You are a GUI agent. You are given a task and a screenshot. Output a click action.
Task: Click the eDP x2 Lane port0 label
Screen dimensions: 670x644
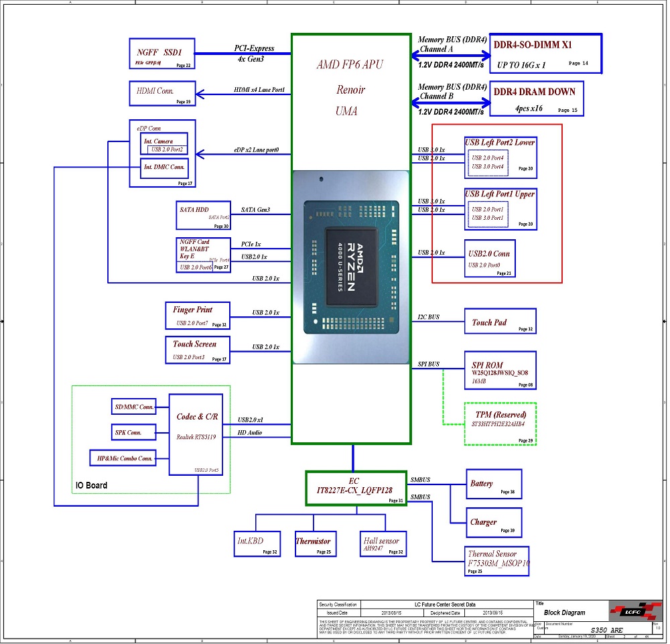click(257, 150)
